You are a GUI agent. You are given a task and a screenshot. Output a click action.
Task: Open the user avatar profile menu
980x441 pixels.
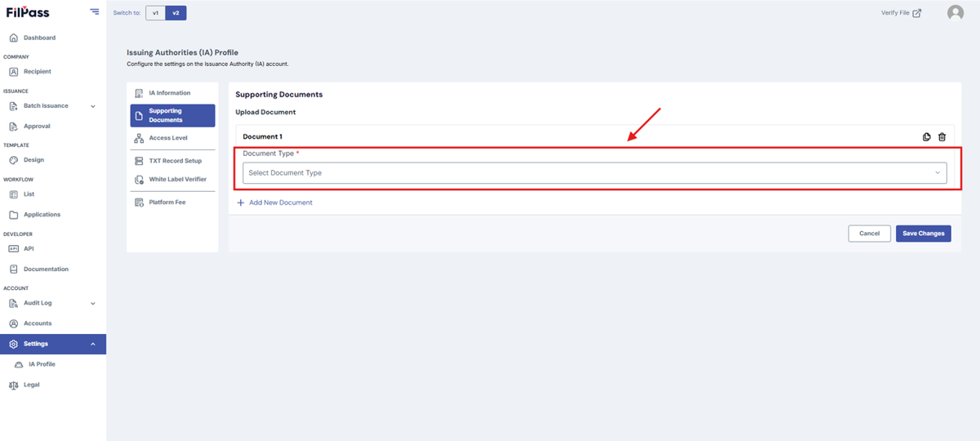(x=955, y=12)
